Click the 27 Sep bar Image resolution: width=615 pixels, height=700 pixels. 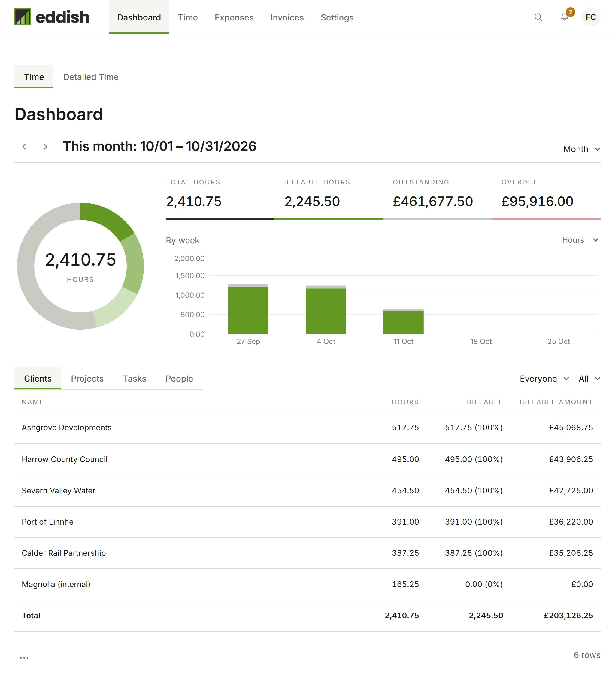click(x=248, y=309)
